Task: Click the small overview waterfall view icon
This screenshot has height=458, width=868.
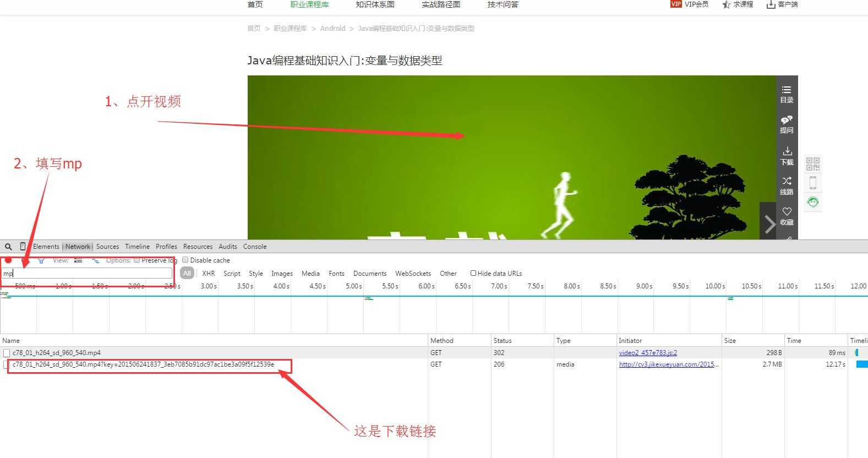Action: click(x=95, y=260)
